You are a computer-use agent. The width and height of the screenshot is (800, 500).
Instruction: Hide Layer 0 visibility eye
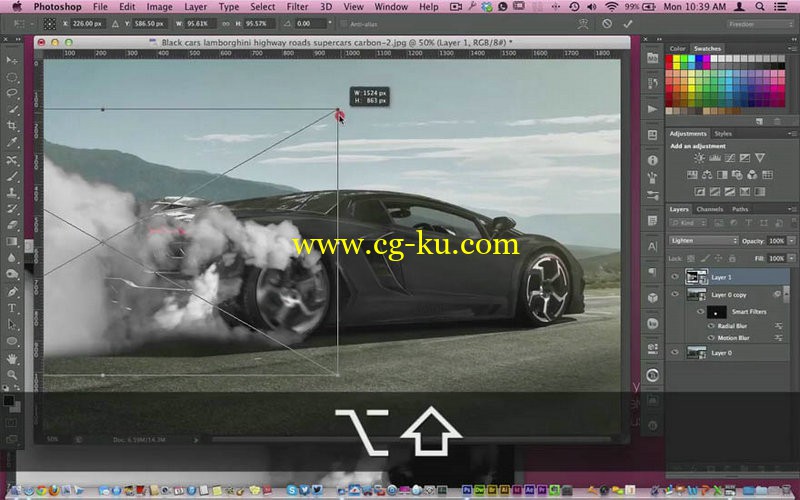675,353
